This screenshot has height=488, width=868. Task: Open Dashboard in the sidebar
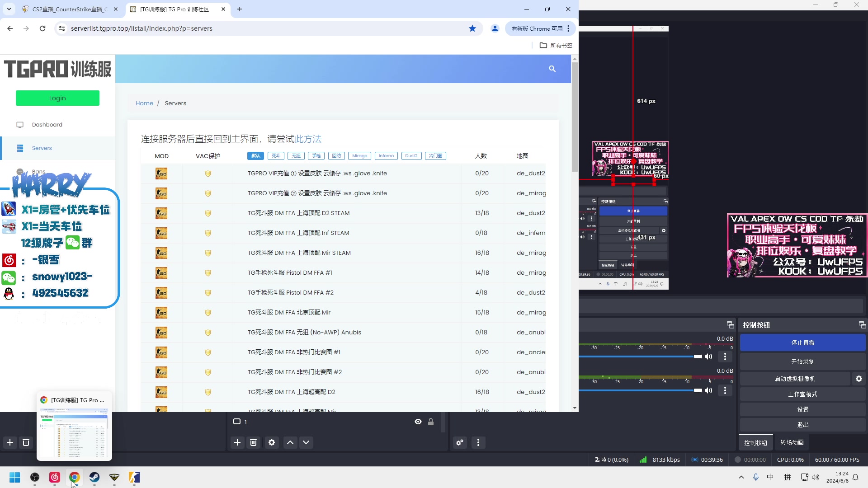(47, 125)
